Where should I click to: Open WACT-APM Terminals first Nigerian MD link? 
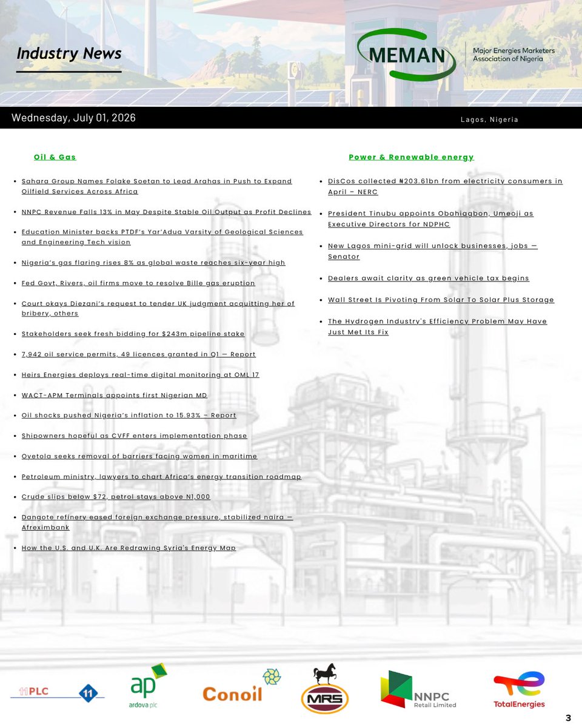(x=114, y=395)
